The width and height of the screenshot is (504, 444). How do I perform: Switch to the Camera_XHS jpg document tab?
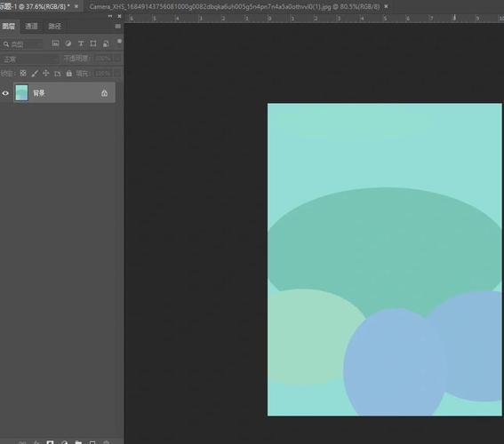point(235,6)
